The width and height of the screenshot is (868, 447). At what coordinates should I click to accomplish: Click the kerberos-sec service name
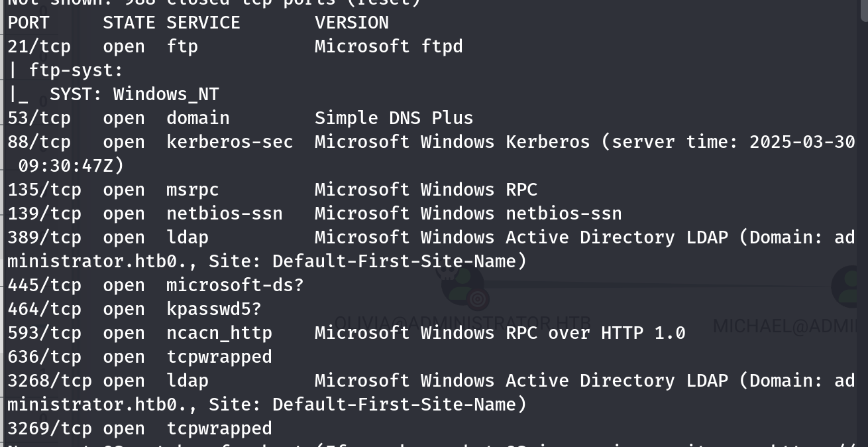coord(229,142)
